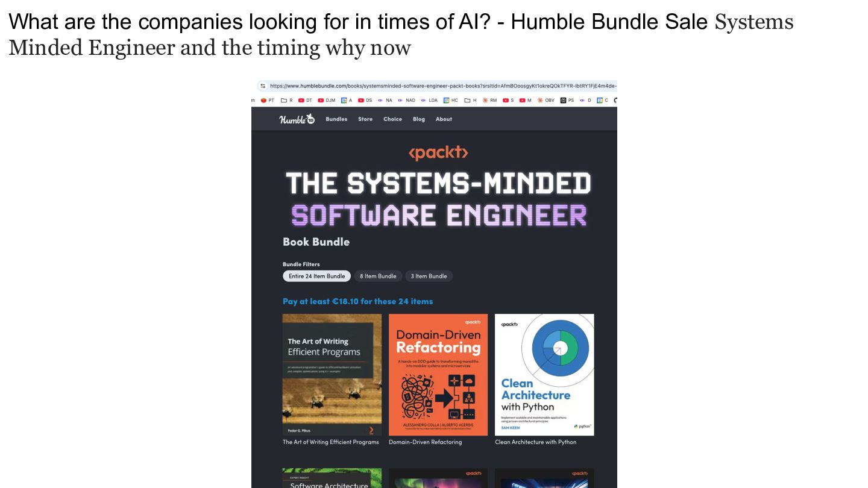Open the A calendar bookmark
868x488 pixels.
(347, 101)
